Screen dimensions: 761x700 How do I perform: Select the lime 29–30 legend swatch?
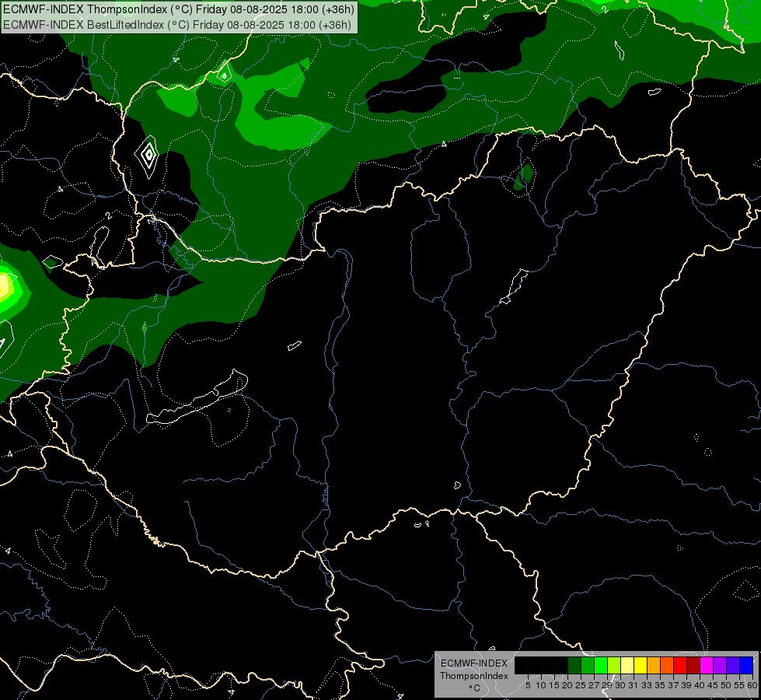(614, 665)
